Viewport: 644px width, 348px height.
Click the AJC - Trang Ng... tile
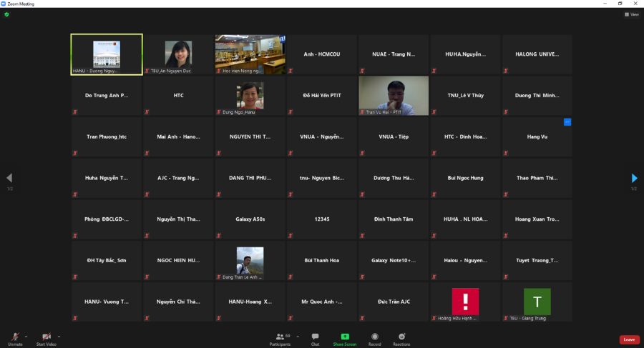178,178
